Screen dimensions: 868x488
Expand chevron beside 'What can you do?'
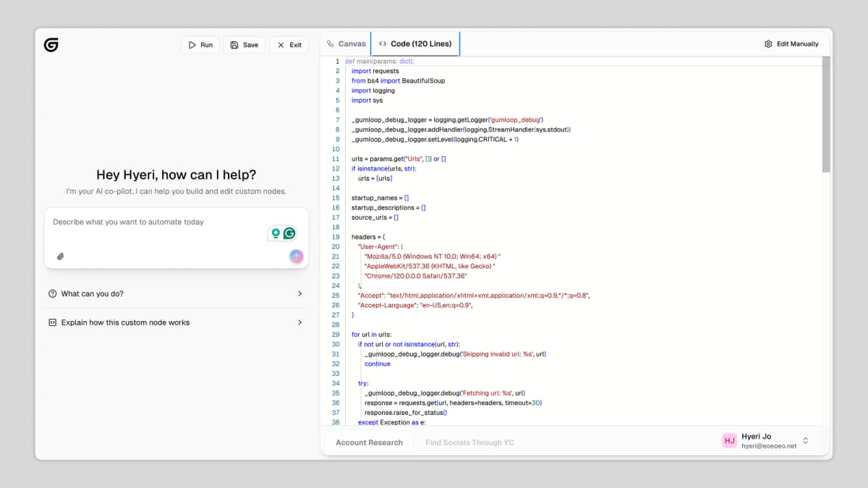coord(299,294)
